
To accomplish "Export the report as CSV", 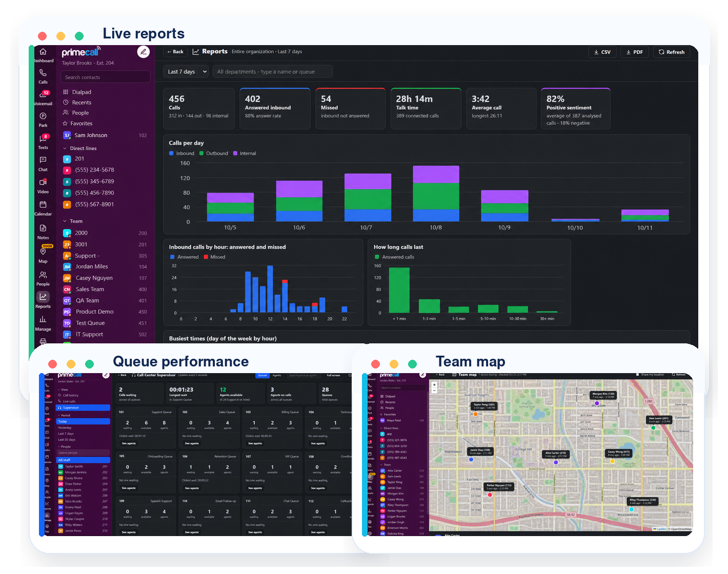I will point(602,52).
